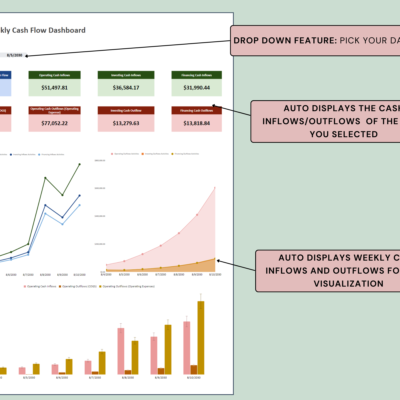
Task: Select the $77,052.22 operating outflows value
Action: pos(54,123)
